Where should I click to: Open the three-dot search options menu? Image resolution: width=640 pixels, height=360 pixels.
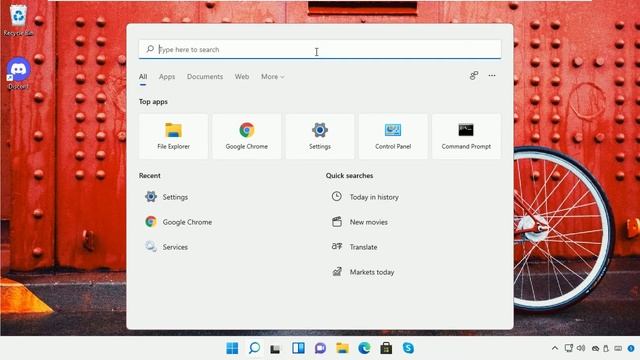pyautogui.click(x=492, y=76)
